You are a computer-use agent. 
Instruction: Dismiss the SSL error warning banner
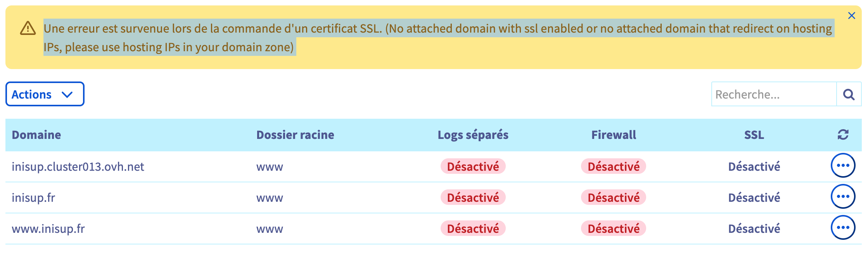pyautogui.click(x=851, y=16)
